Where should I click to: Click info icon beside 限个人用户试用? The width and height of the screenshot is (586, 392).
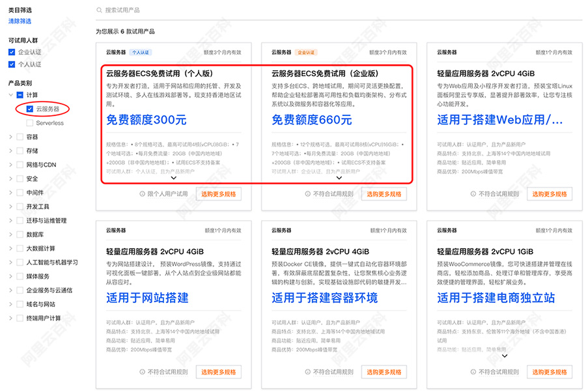[142, 194]
